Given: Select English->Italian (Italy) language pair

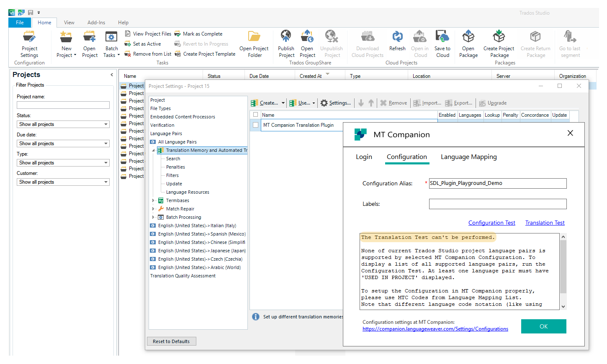Looking at the screenshot, I should pyautogui.click(x=197, y=226).
